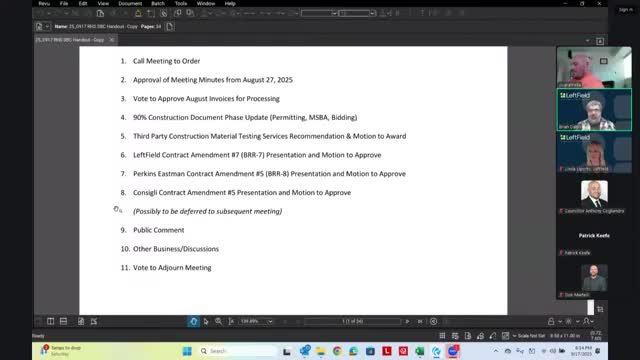The width and height of the screenshot is (640, 360).
Task: Click Sign in at top right
Action: coord(625,10)
